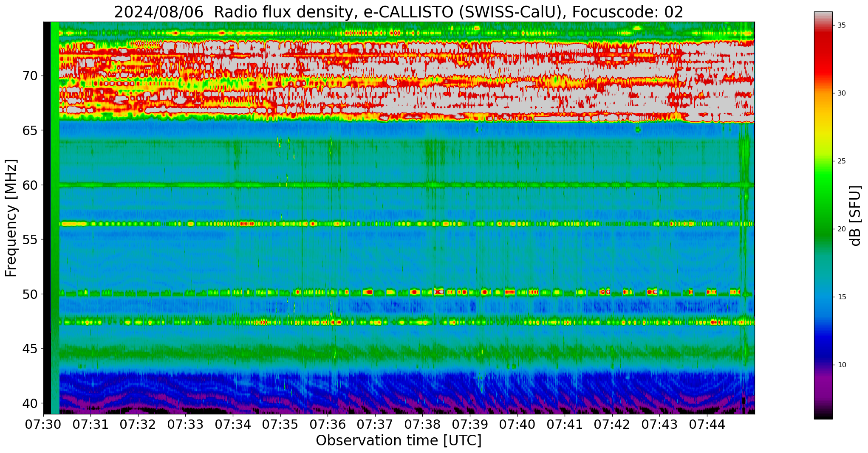Viewport: 868px width, 453px height.
Task: Click the 07:30 time tick label
Action: point(43,425)
